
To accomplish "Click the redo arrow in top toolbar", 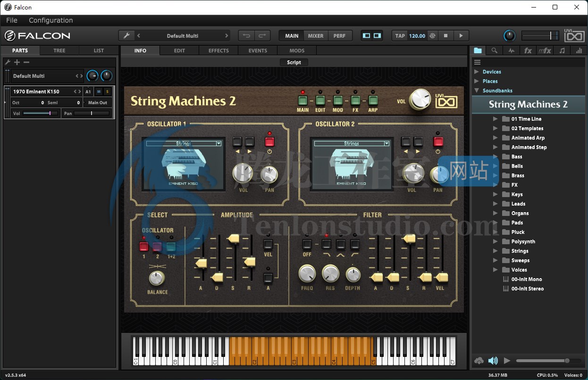I will [x=262, y=36].
